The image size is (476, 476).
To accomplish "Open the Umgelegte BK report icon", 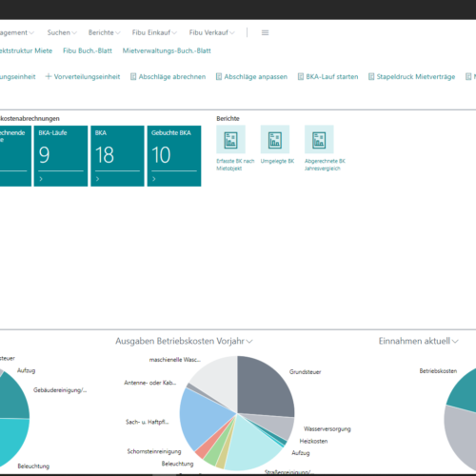I will 275,139.
